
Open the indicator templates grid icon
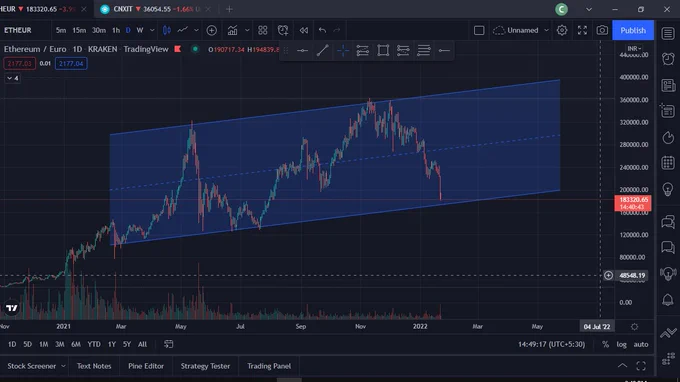262,30
